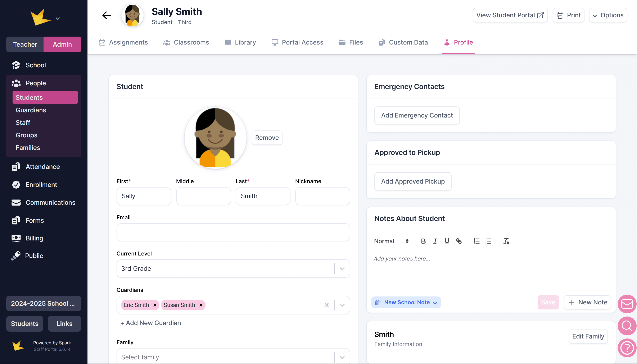Switch to Teacher mode
The width and height of the screenshot is (637, 364).
tap(25, 44)
